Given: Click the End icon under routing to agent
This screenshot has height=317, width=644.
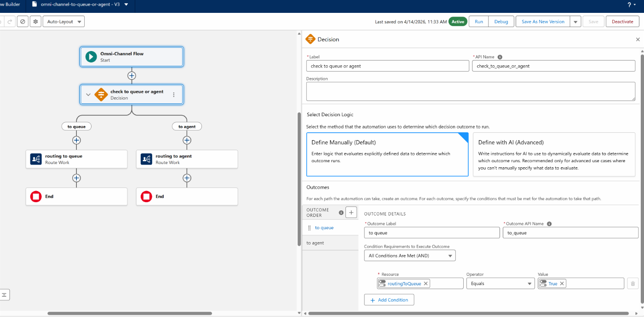Looking at the screenshot, I should point(146,197).
